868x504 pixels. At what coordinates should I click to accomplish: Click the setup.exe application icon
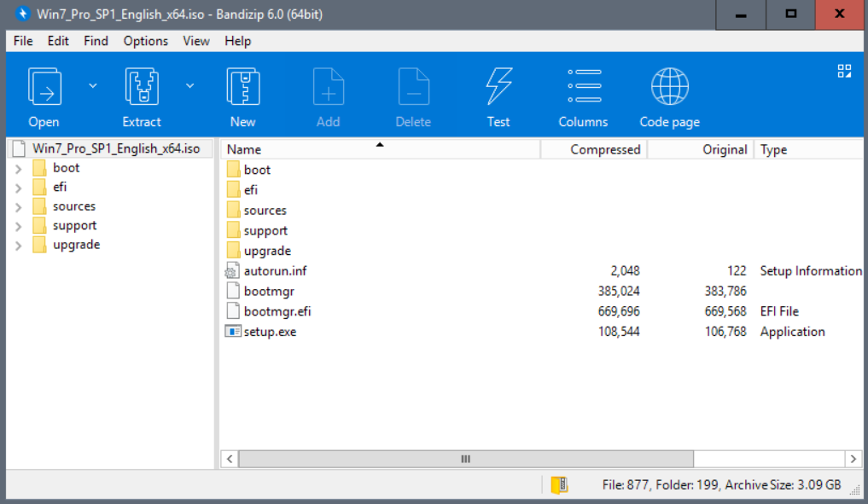(x=232, y=332)
